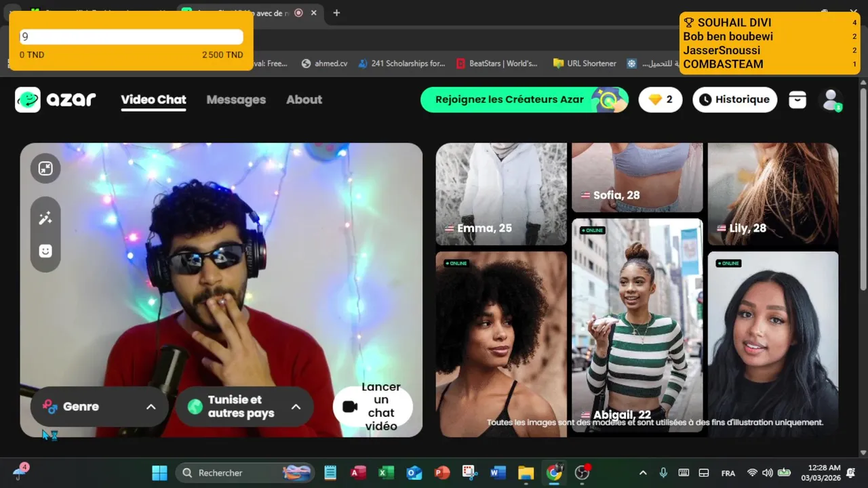Click the globe icon beside Tunisie et autres pays
This screenshot has width=868, height=488.
point(195,407)
